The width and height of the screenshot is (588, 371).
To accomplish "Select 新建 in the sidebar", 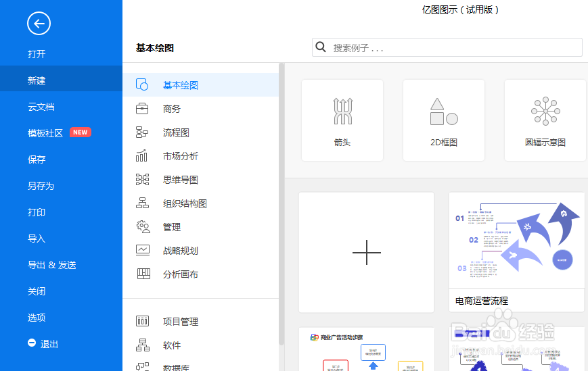I will [61, 78].
